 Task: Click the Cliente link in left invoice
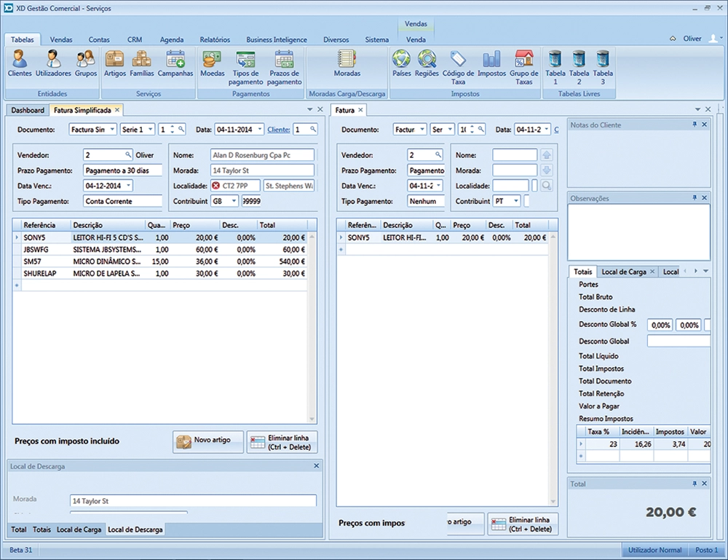tap(278, 130)
